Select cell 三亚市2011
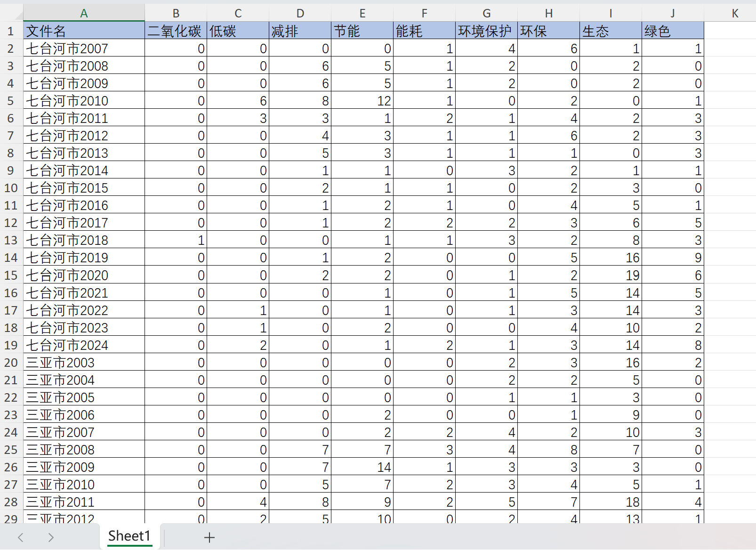 point(84,502)
